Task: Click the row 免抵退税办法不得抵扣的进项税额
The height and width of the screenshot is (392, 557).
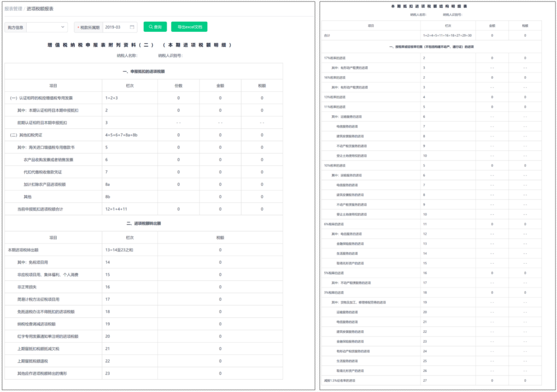Action: pyautogui.click(x=143, y=312)
